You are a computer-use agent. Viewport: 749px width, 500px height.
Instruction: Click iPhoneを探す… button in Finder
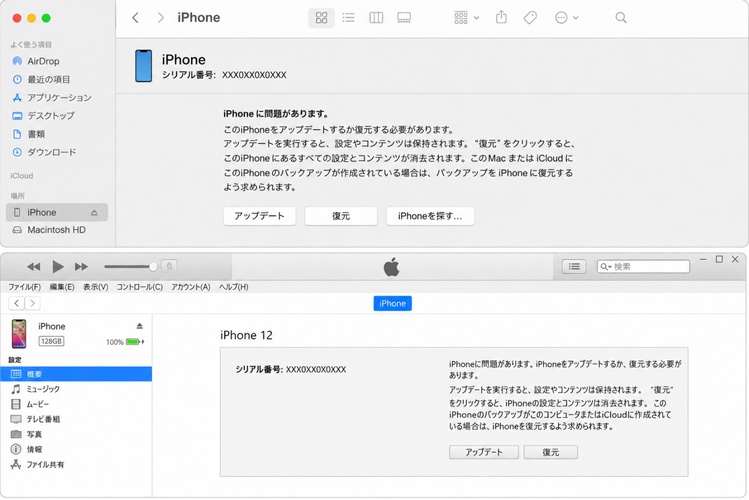point(430,216)
